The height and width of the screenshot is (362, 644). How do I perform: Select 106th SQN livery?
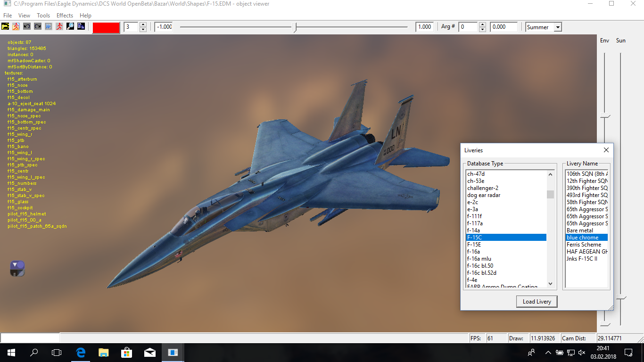click(586, 174)
